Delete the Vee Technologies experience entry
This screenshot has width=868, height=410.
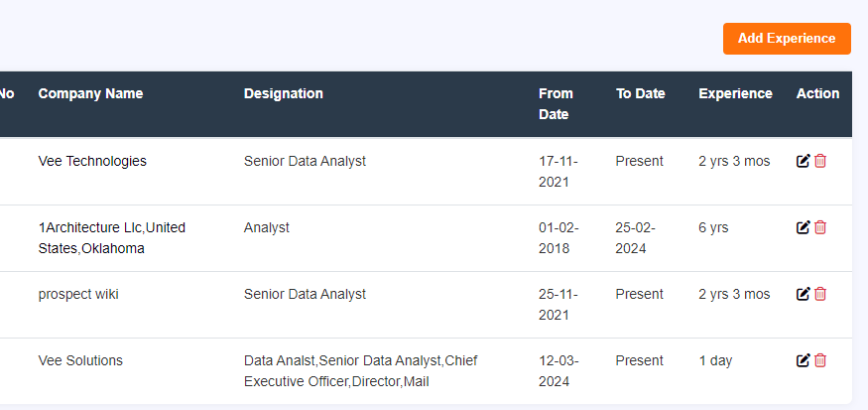click(820, 161)
